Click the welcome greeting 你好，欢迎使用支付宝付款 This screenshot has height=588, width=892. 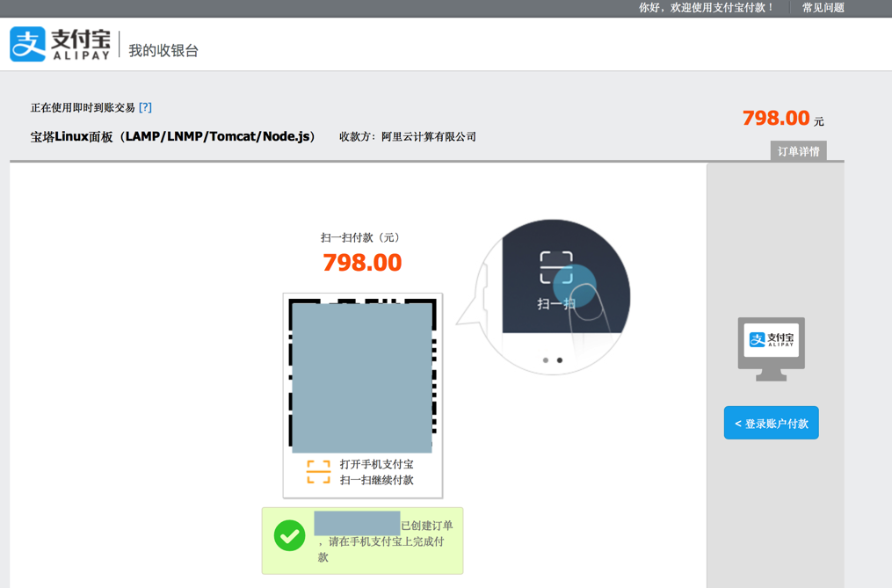click(x=706, y=8)
